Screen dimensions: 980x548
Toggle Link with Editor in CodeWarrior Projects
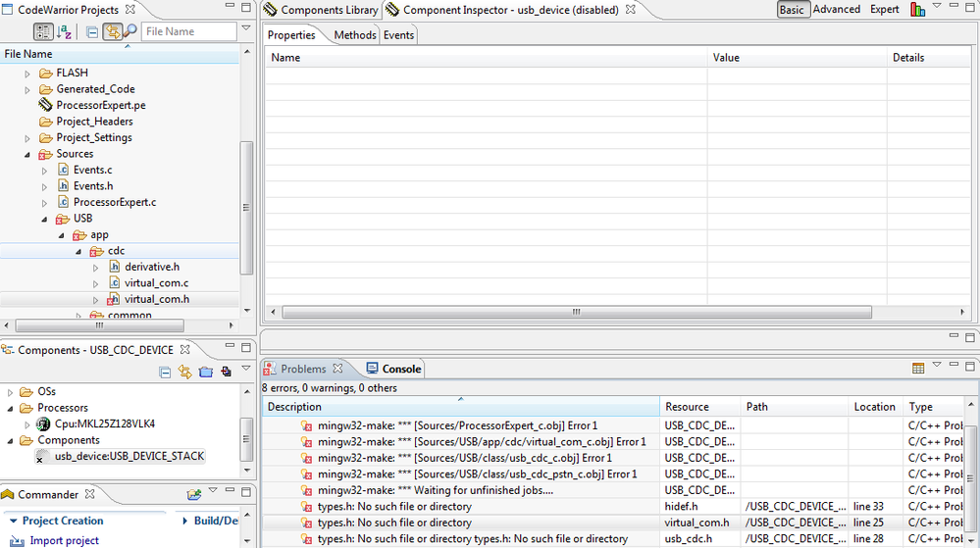point(112,31)
